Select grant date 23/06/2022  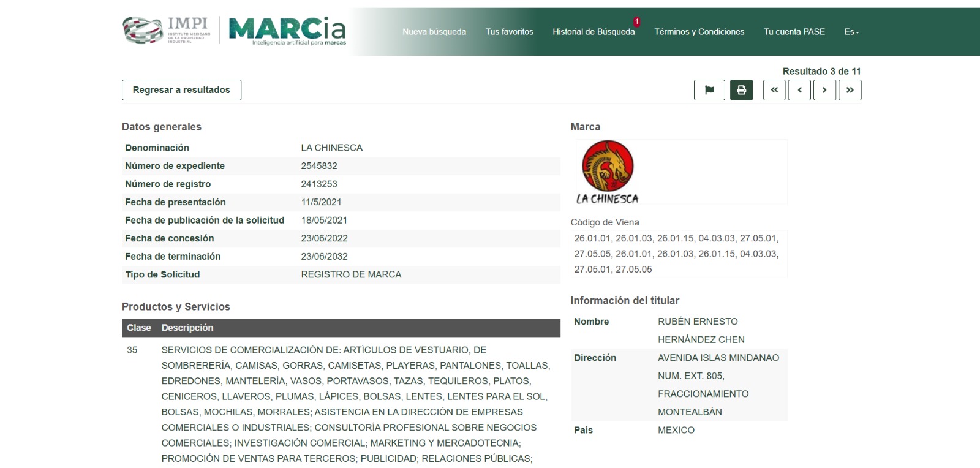pyautogui.click(x=324, y=238)
